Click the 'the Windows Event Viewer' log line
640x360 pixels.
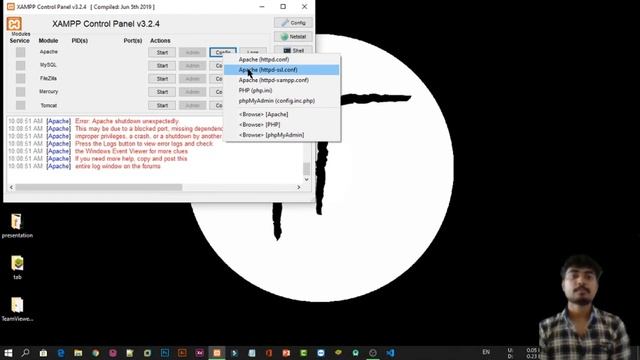click(x=131, y=151)
